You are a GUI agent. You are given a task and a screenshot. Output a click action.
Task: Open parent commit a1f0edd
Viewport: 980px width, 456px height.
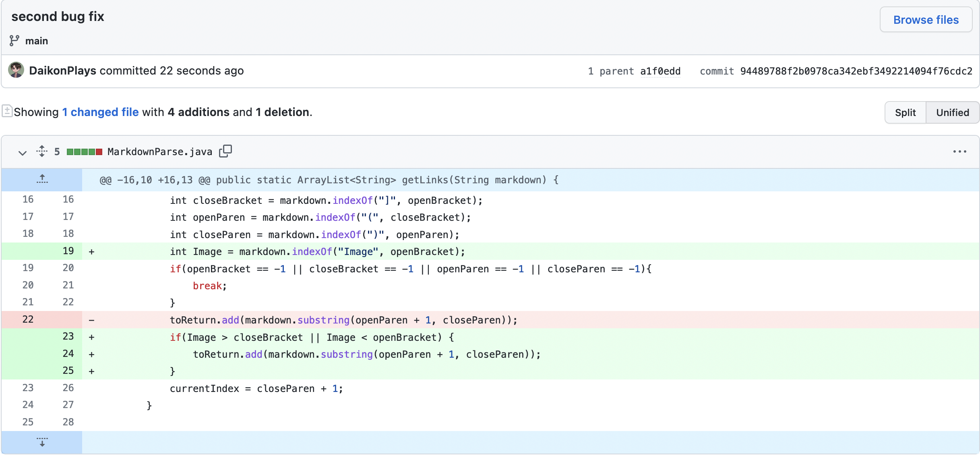pos(660,71)
